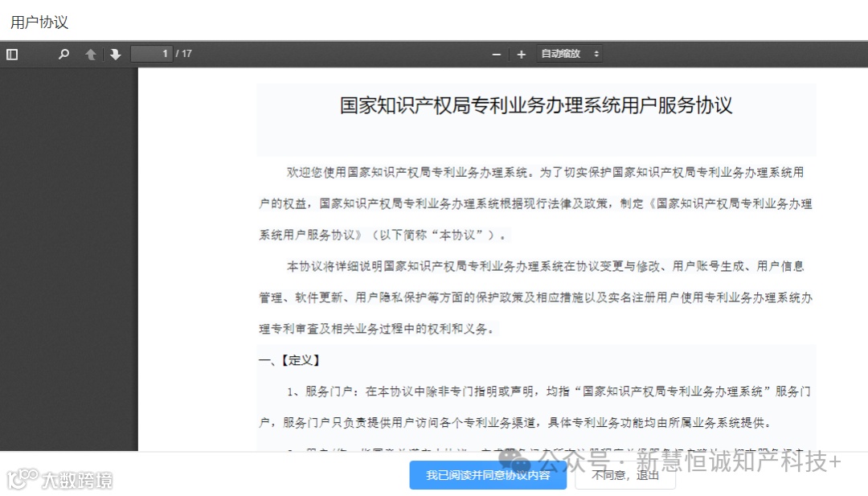Click the line beginning 理专利审查及相关业务过程

(376, 329)
